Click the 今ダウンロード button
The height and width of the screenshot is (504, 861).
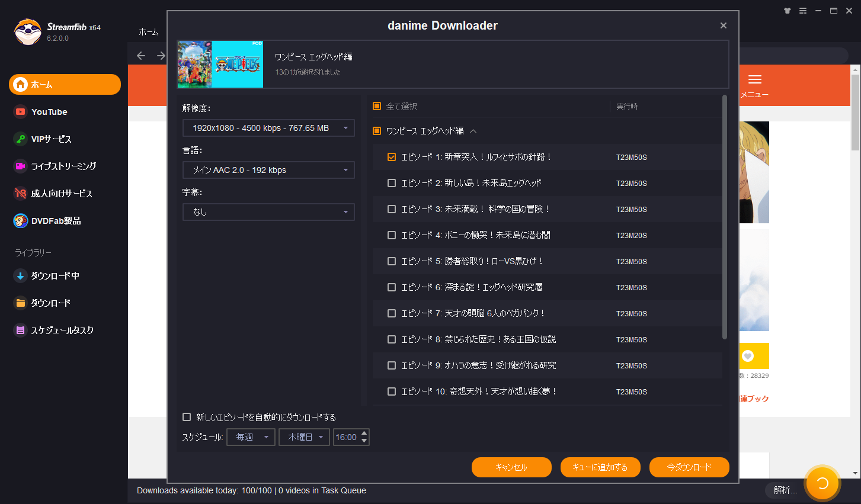click(x=689, y=467)
